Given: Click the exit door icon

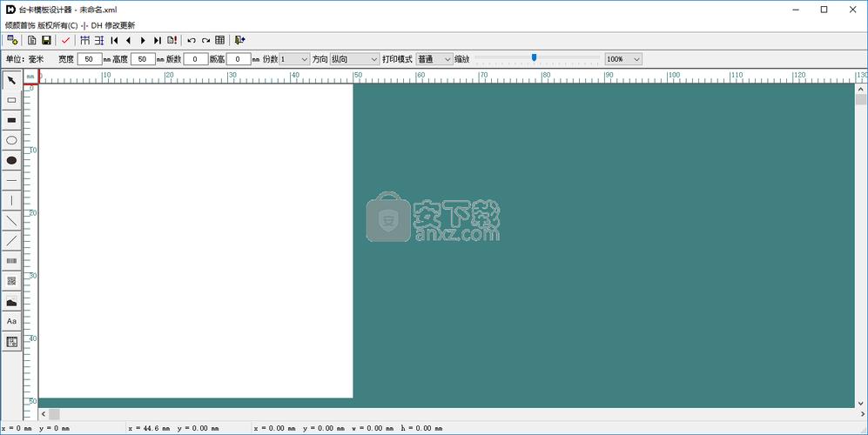Looking at the screenshot, I should tap(239, 40).
